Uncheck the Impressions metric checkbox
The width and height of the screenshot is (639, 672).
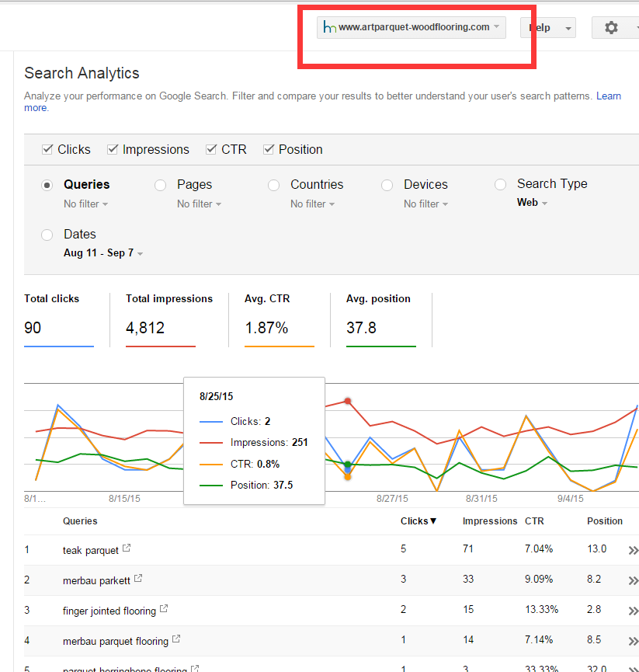(x=113, y=150)
